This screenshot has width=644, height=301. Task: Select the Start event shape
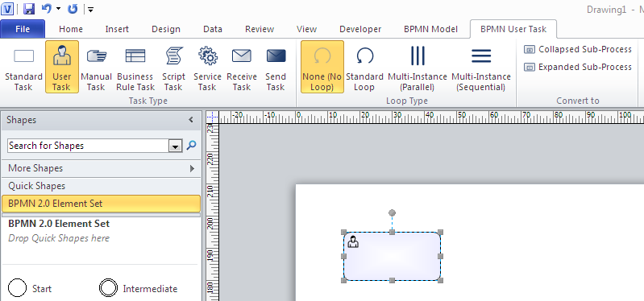[30, 288]
